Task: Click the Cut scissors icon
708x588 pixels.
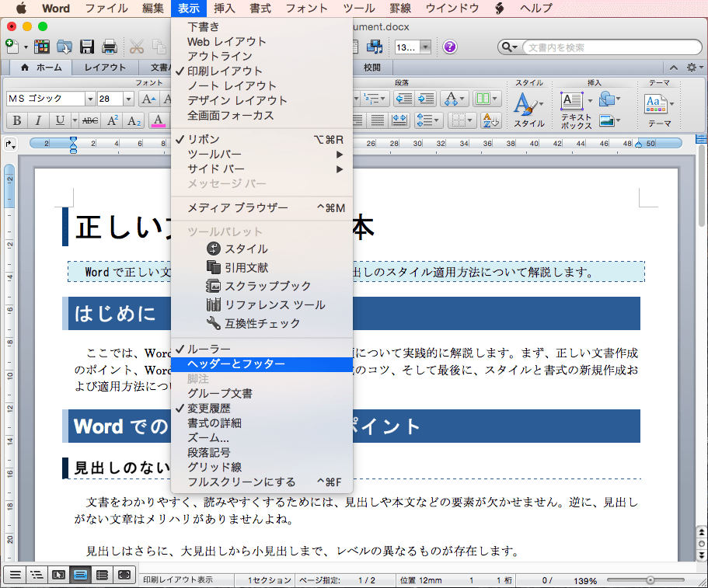Action: pyautogui.click(x=136, y=47)
